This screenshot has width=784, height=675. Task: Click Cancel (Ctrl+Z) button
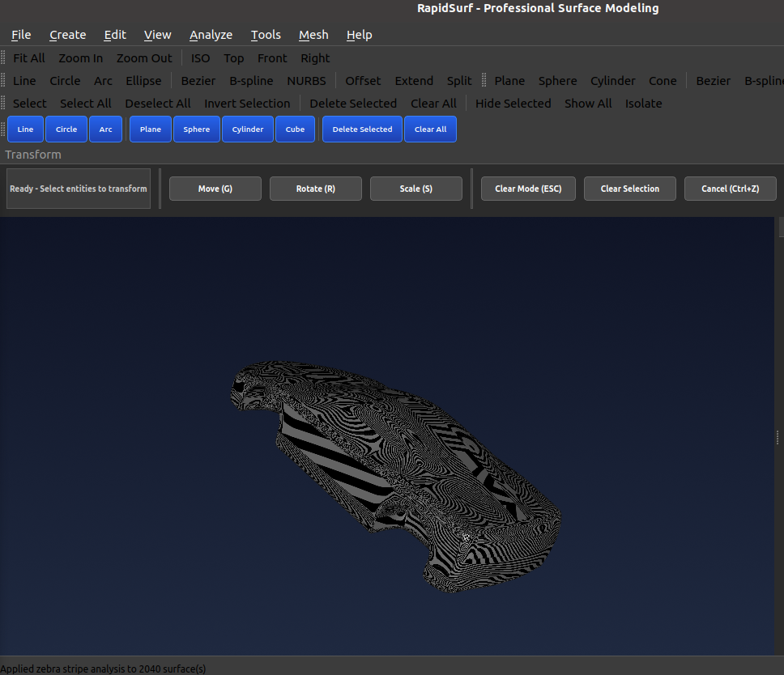(730, 189)
